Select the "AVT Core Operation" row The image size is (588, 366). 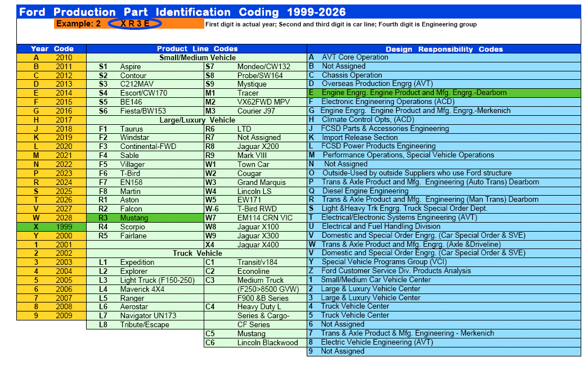pos(444,57)
